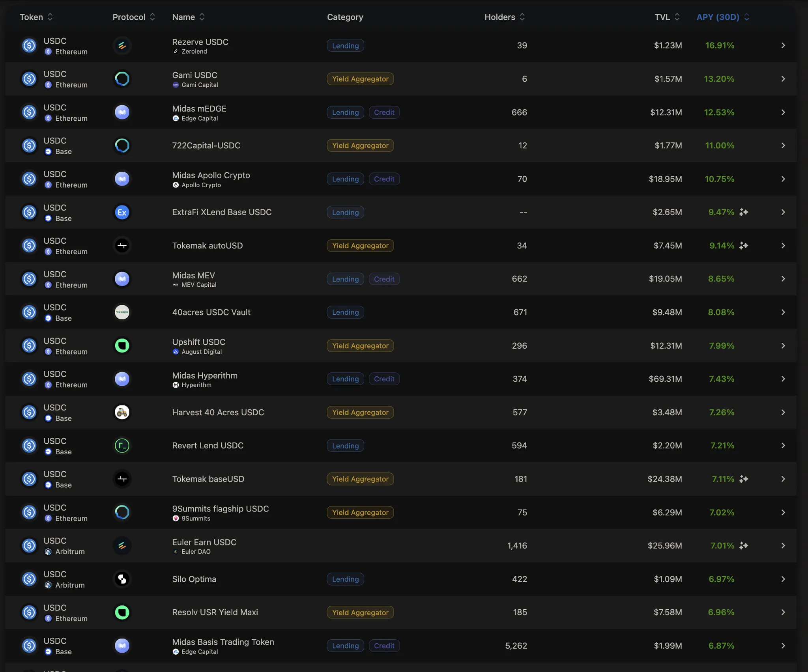Sort by TVL column header
The height and width of the screenshot is (672, 808).
667,17
